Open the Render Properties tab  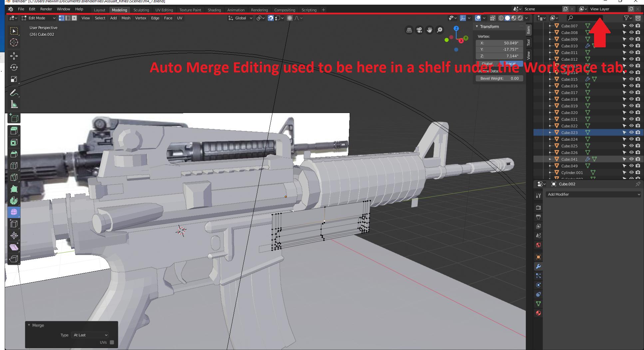click(538, 207)
